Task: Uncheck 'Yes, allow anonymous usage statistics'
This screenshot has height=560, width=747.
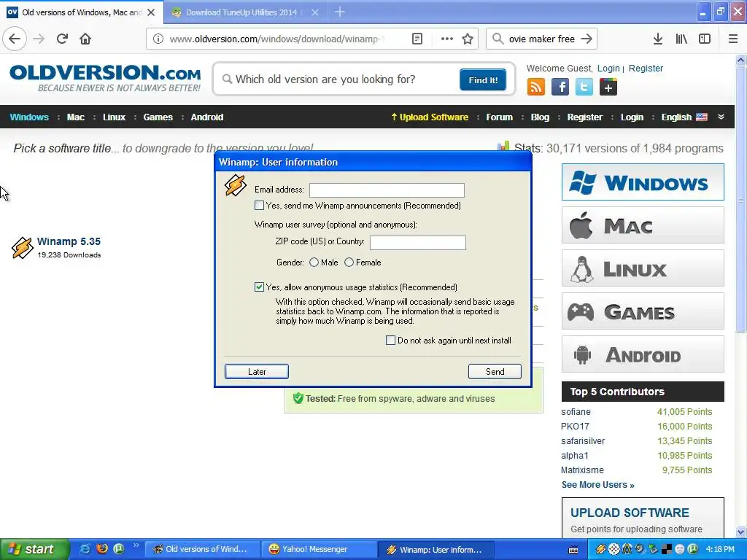Action: coord(259,287)
